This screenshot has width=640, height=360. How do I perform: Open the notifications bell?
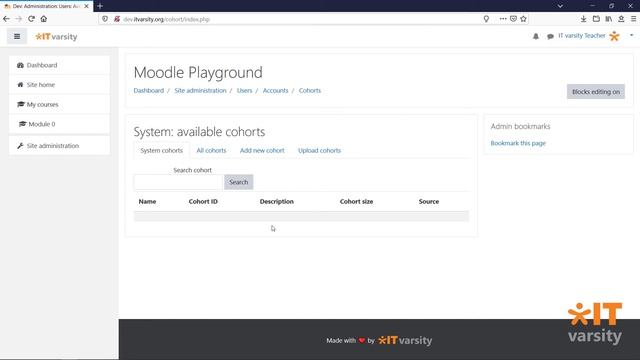[x=536, y=36]
